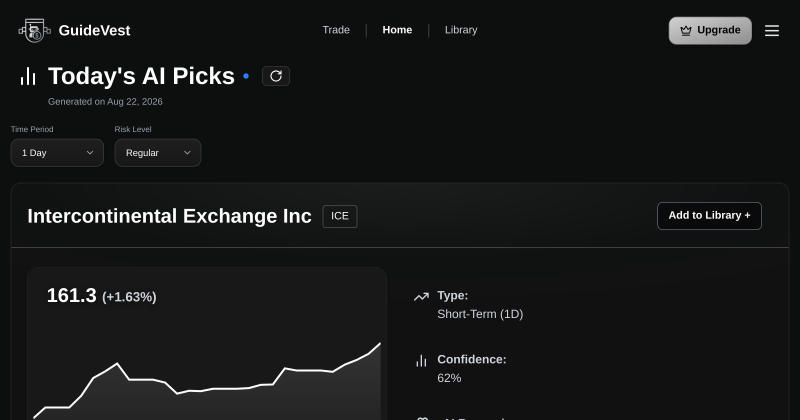Click the 161.3 price value
The image size is (800, 420).
pos(71,296)
